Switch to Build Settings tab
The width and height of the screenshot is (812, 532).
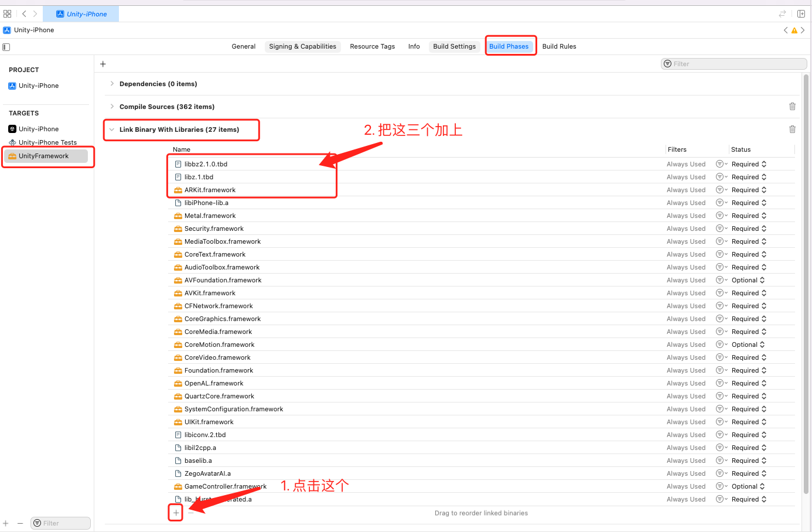pyautogui.click(x=454, y=46)
